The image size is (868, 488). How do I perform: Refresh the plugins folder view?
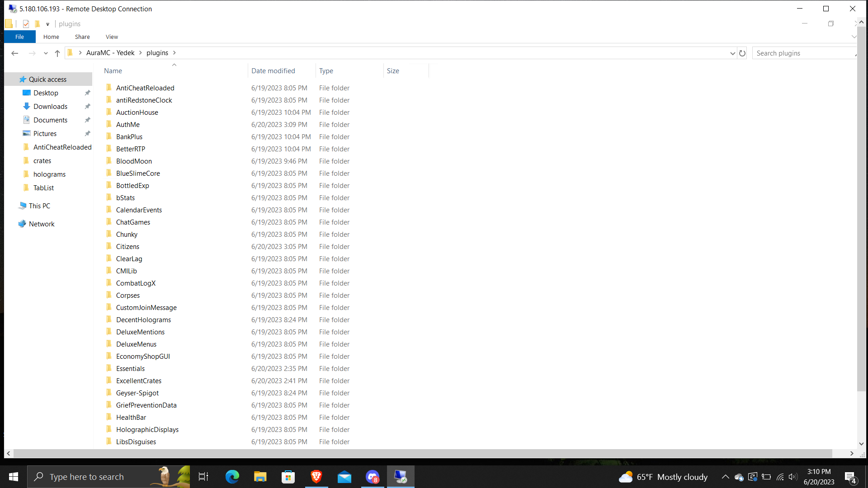pos(742,53)
